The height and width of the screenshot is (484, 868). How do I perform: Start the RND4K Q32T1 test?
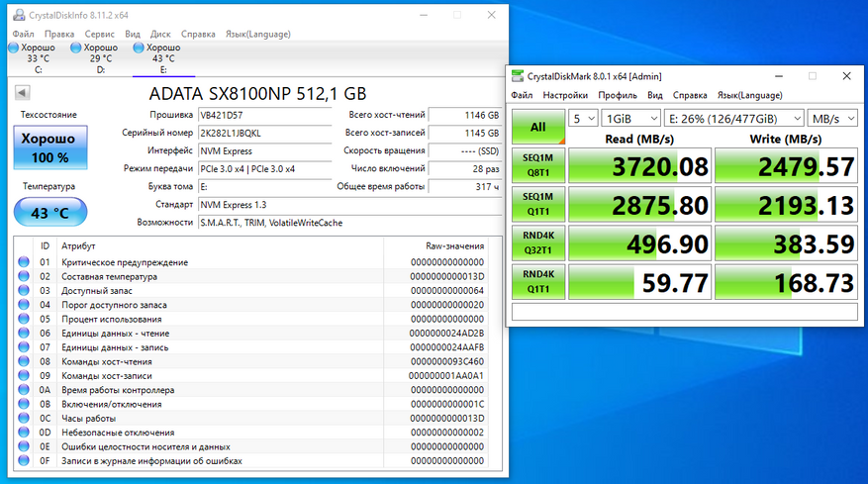[x=538, y=242]
